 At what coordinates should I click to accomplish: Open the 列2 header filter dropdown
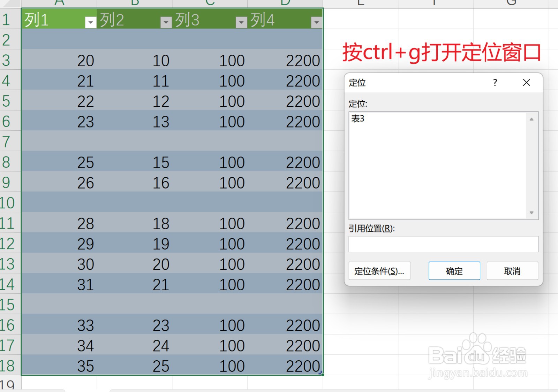[x=165, y=22]
